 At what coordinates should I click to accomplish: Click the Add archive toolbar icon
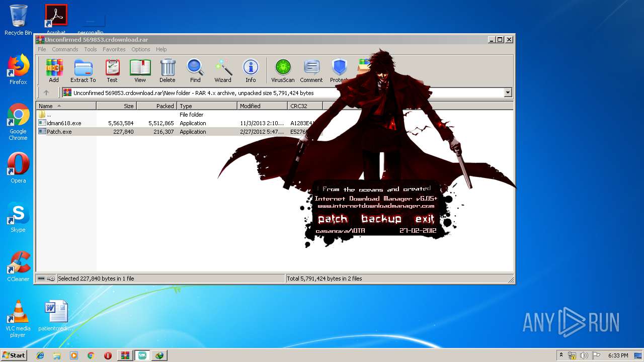[54, 71]
